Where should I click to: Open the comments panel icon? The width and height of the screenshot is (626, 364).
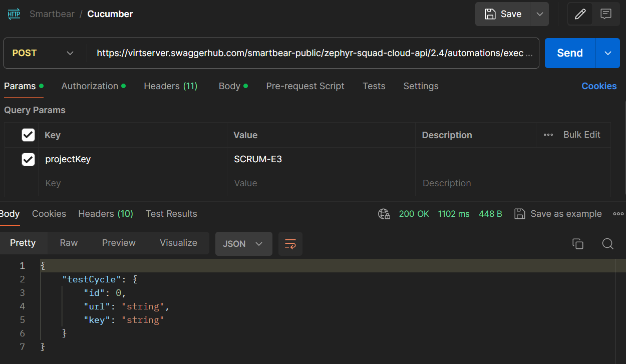(606, 14)
